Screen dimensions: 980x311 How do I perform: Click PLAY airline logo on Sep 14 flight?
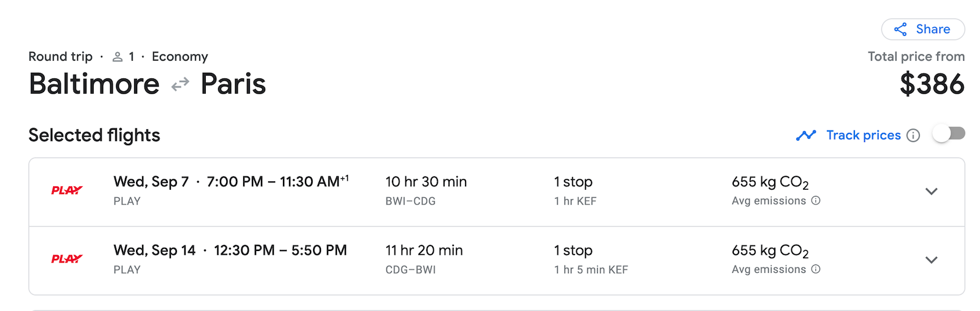67,259
